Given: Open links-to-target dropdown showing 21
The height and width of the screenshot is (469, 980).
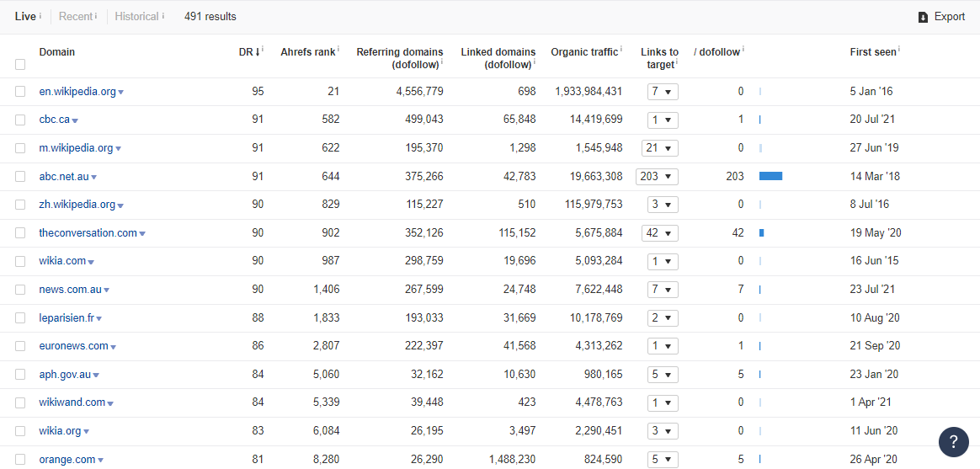Looking at the screenshot, I should tap(660, 148).
